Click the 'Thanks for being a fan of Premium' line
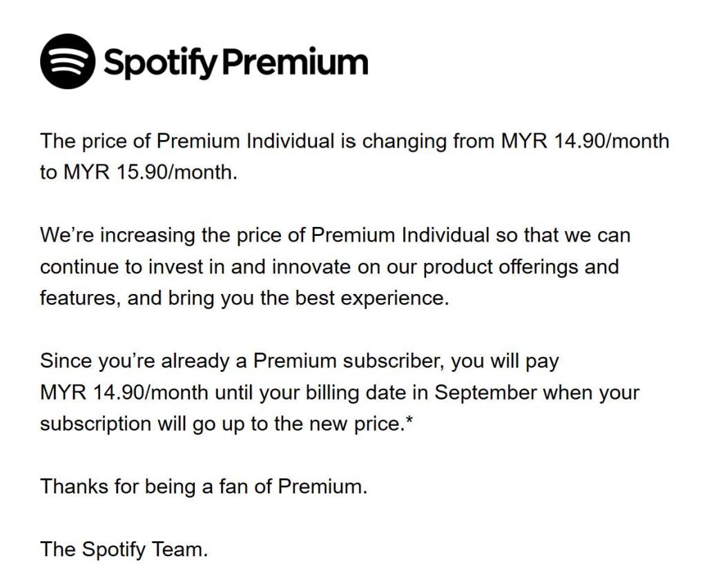Viewport: 707px width, 588px height. tap(204, 487)
